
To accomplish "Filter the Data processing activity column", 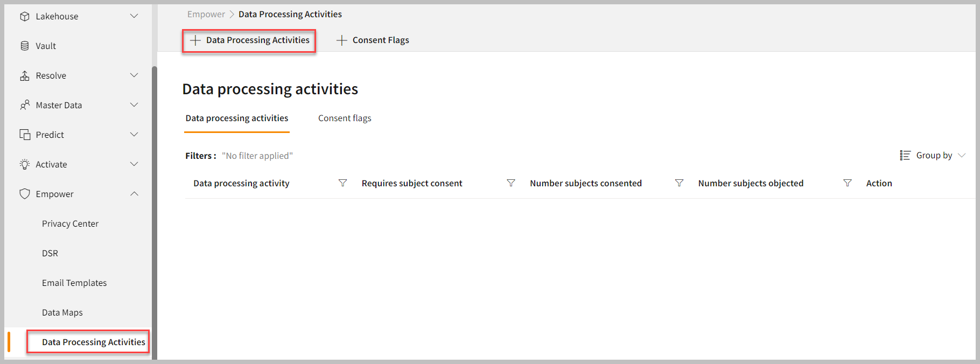I will tap(342, 183).
